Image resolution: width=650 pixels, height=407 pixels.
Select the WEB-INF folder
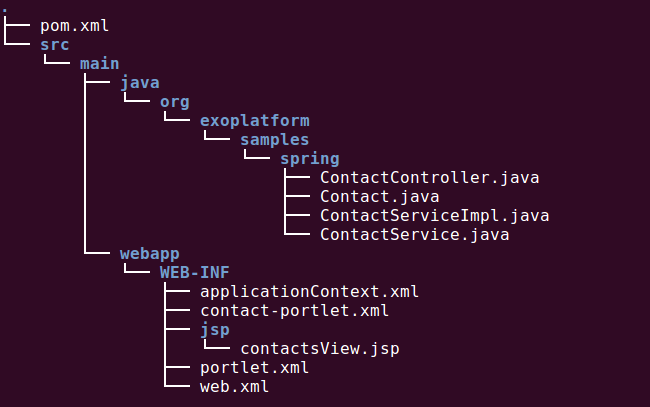coord(194,273)
